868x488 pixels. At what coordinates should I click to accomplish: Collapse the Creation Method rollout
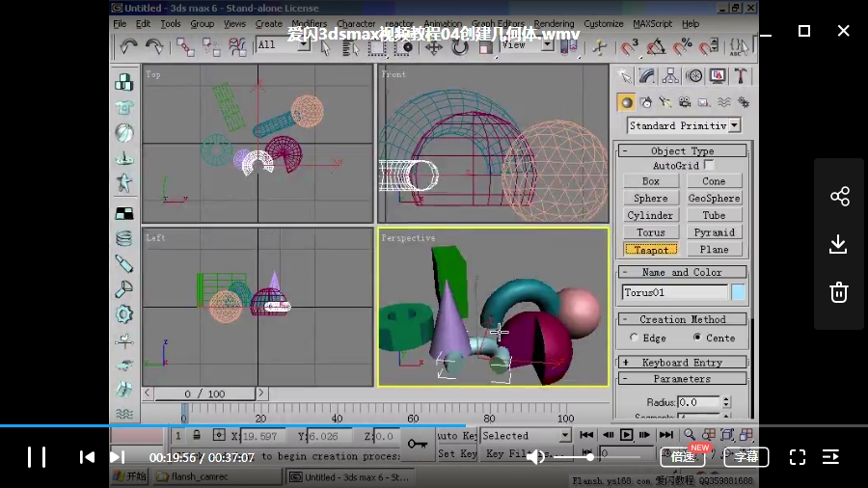click(682, 318)
